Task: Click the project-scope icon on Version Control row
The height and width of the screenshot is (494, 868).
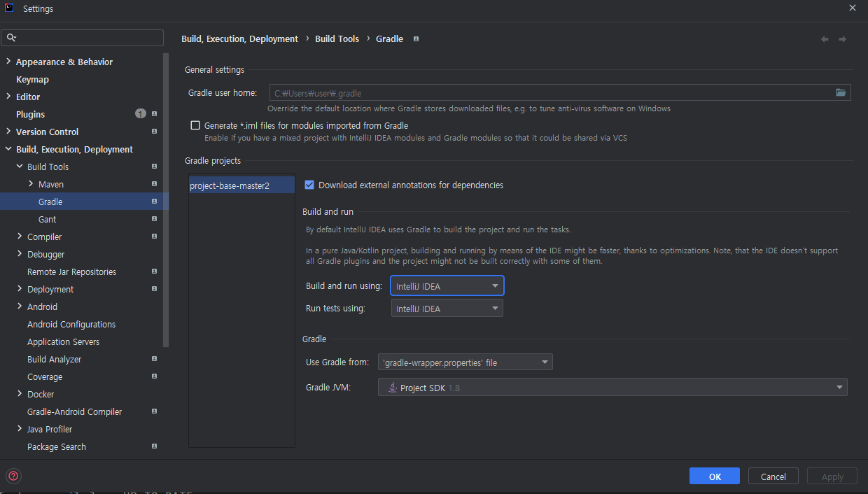Action: point(154,132)
